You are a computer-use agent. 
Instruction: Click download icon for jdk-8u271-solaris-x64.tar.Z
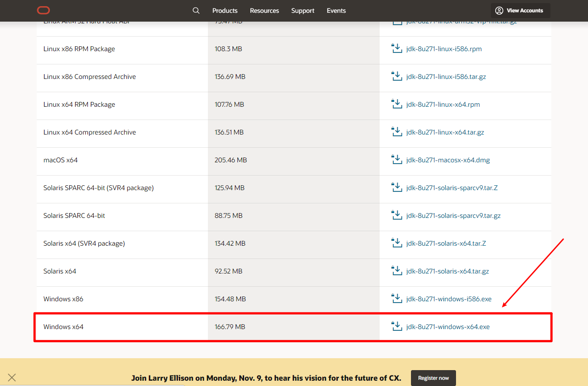[x=396, y=243]
